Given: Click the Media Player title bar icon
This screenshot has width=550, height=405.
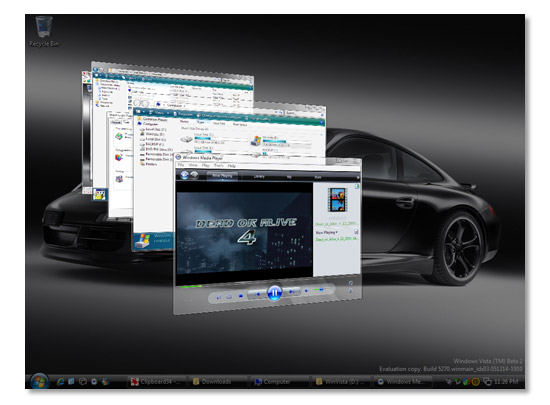Looking at the screenshot, I should coord(178,157).
